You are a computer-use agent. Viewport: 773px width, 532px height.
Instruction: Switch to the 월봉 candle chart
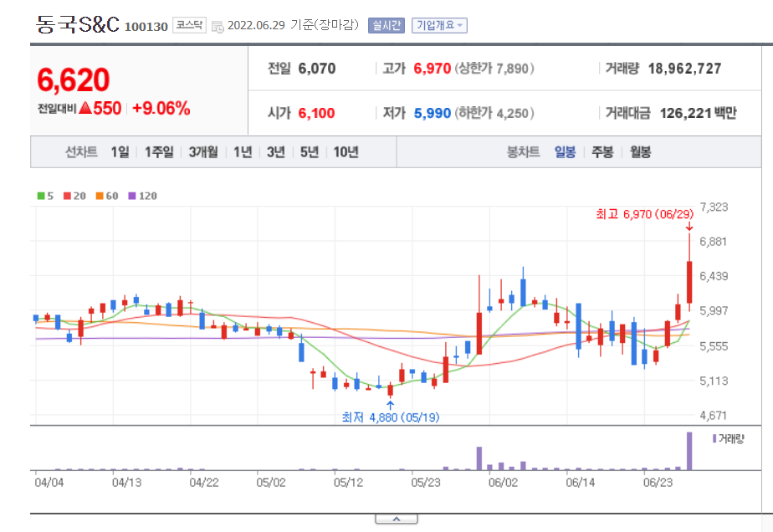tap(640, 152)
